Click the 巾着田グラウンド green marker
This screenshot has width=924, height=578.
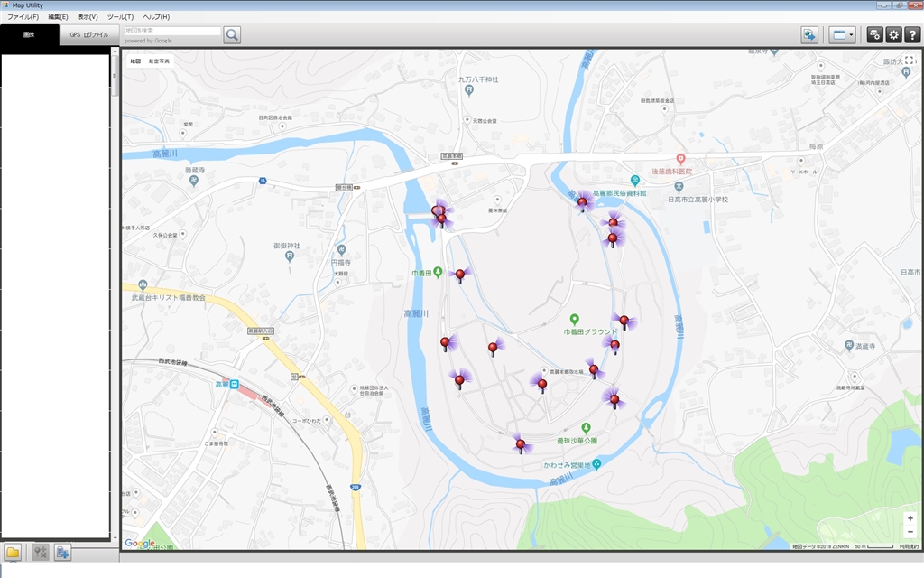coord(575,319)
